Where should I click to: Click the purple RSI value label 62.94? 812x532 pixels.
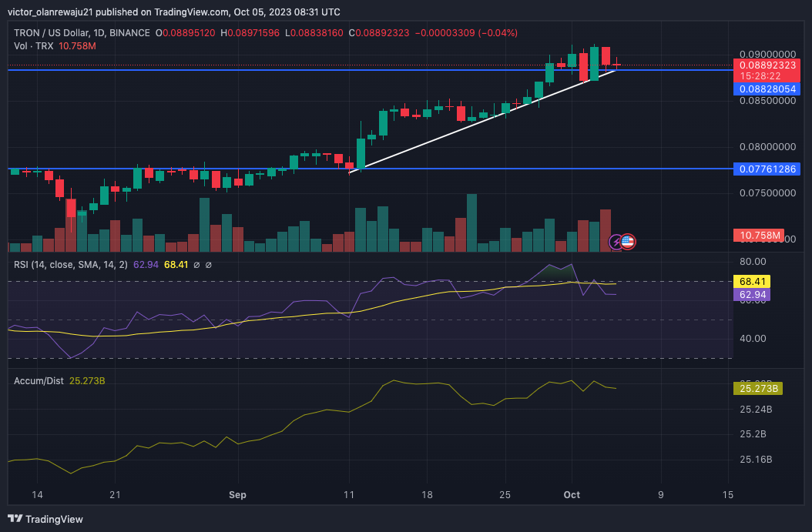click(752, 295)
